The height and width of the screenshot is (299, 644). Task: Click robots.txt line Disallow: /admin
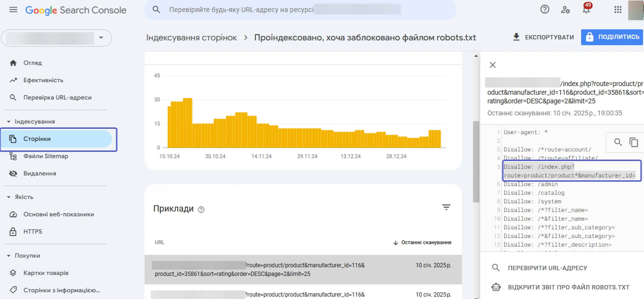(531, 184)
